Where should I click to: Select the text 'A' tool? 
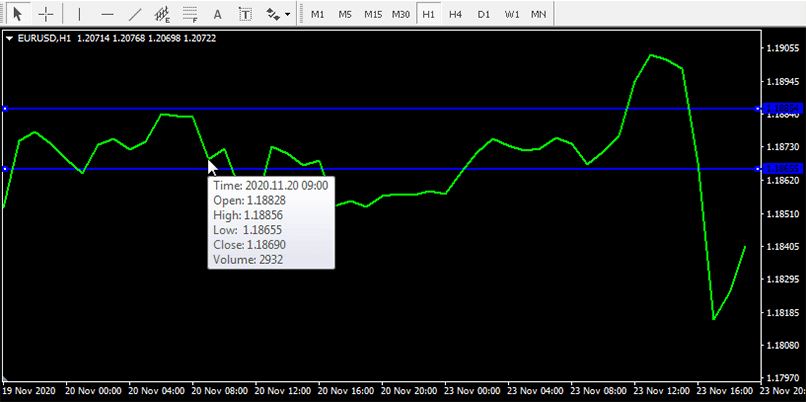click(218, 14)
